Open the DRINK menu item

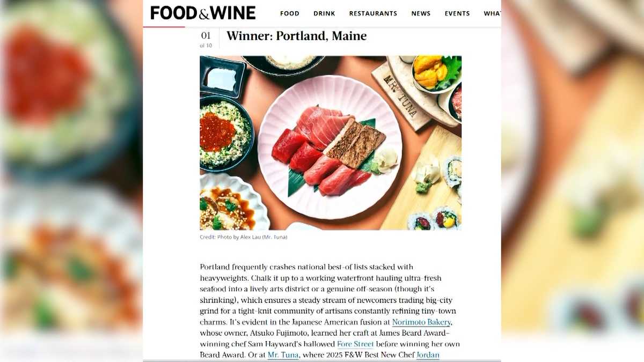pos(324,13)
